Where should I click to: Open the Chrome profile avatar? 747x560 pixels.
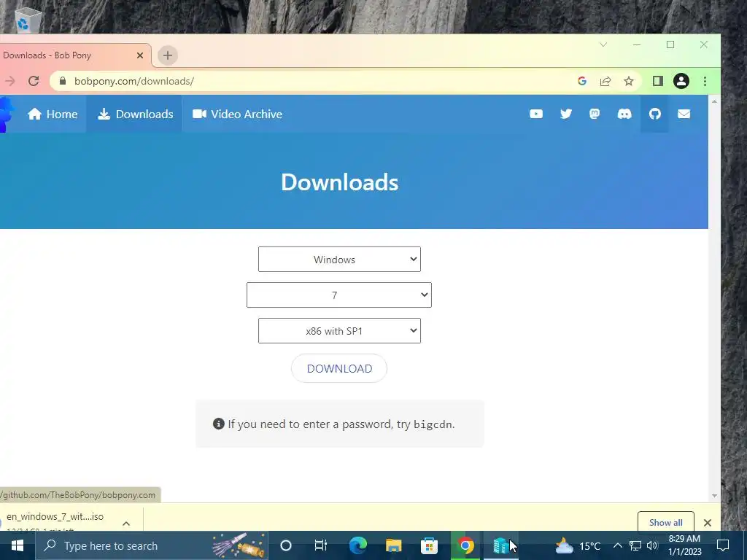[x=681, y=81]
